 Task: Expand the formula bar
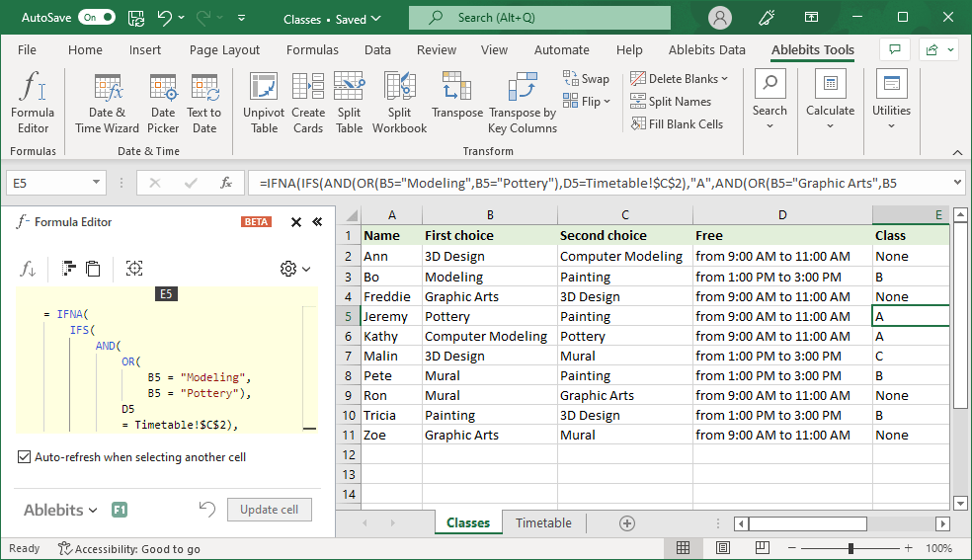click(x=958, y=182)
